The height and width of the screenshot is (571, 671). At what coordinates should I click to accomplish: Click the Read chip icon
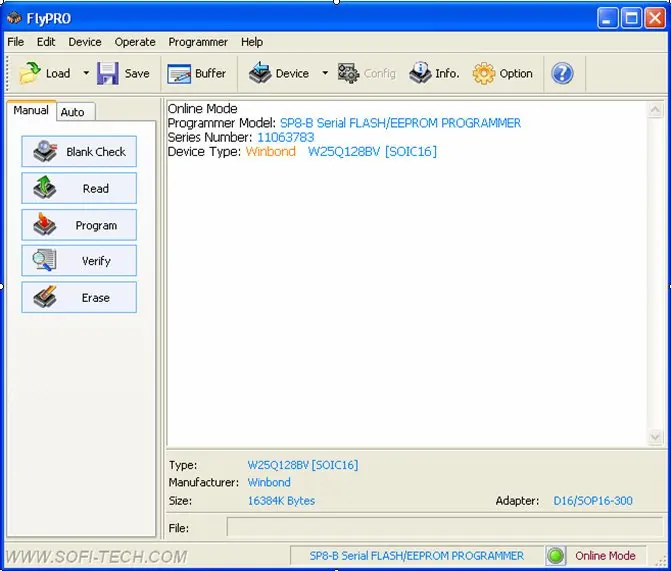point(45,188)
